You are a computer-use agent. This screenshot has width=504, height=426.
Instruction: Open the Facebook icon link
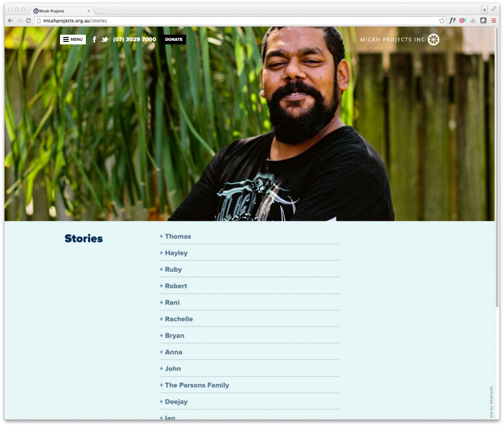point(94,39)
